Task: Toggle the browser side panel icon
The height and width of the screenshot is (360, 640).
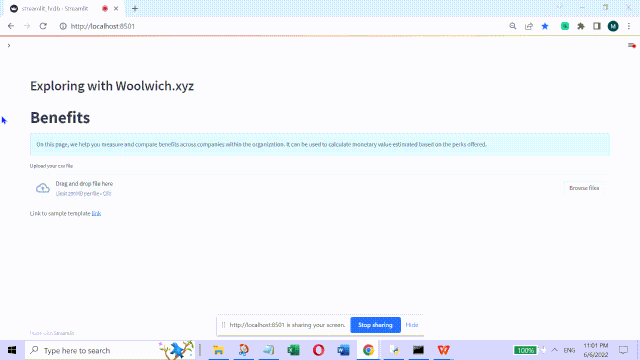Action: (x=597, y=26)
